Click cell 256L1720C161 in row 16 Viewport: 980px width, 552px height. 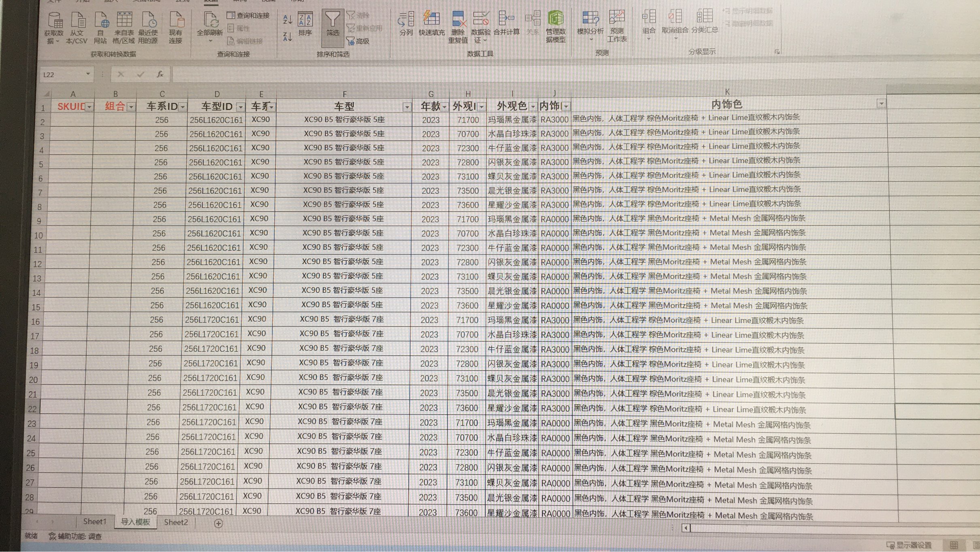(x=211, y=320)
